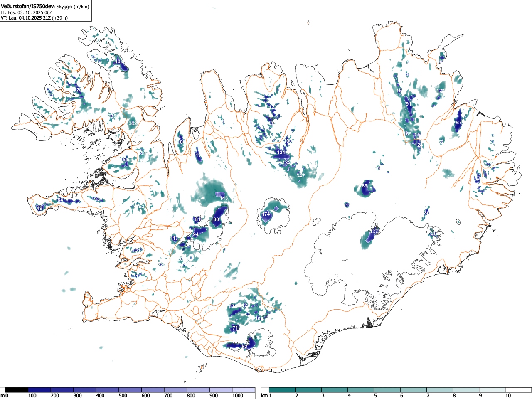Select the 300–400 m legend color segment
Screen dimensions: 532x399
click(x=85, y=390)
